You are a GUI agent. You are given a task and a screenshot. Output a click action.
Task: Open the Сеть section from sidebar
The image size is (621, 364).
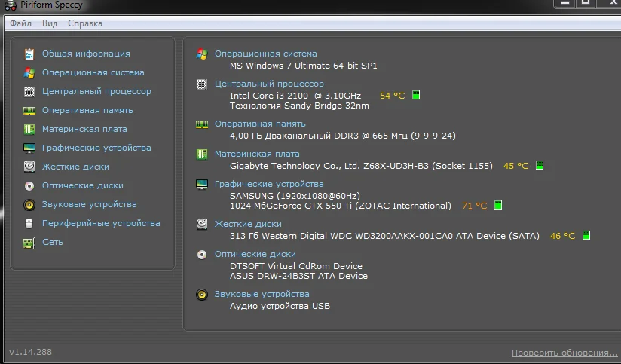[x=53, y=243]
